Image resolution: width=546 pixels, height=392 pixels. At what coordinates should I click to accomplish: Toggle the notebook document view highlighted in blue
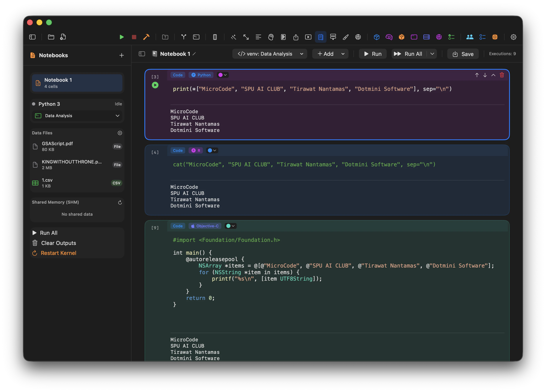click(x=321, y=37)
